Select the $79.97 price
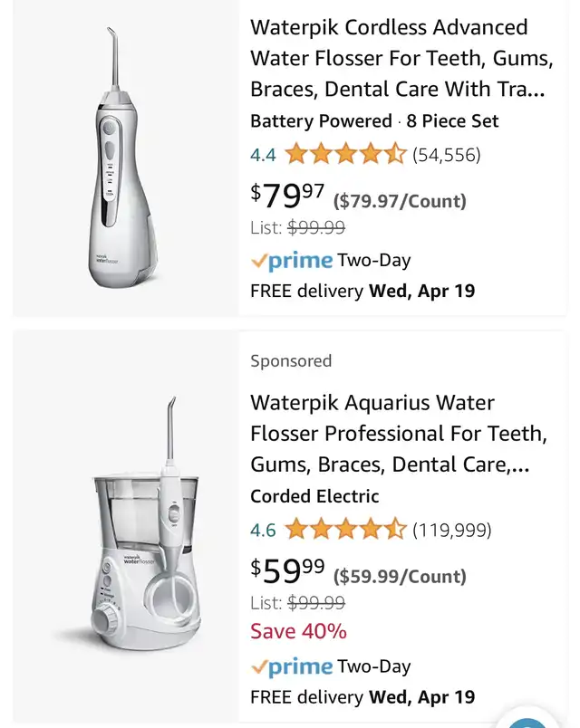This screenshot has width=580, height=728. (287, 196)
